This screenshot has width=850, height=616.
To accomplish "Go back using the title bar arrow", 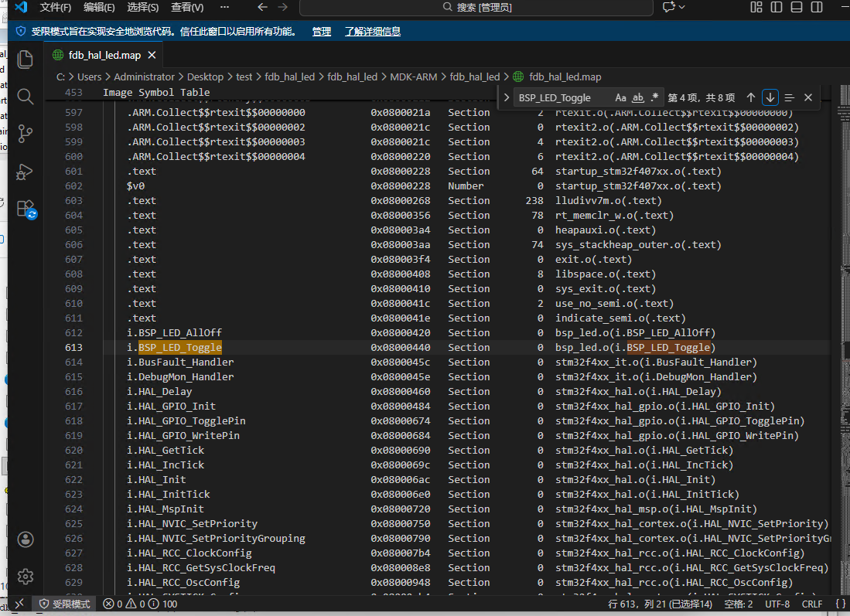I will [x=263, y=7].
